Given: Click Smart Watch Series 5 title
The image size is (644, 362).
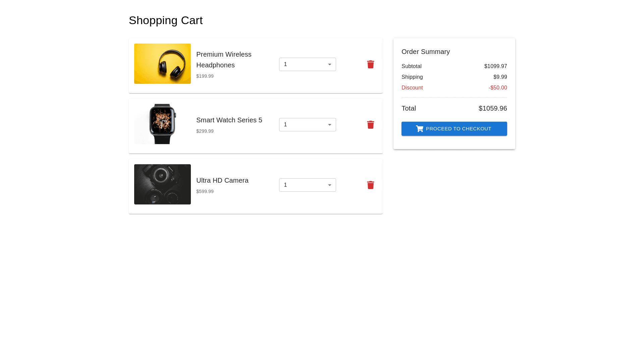Looking at the screenshot, I should 229,120.
